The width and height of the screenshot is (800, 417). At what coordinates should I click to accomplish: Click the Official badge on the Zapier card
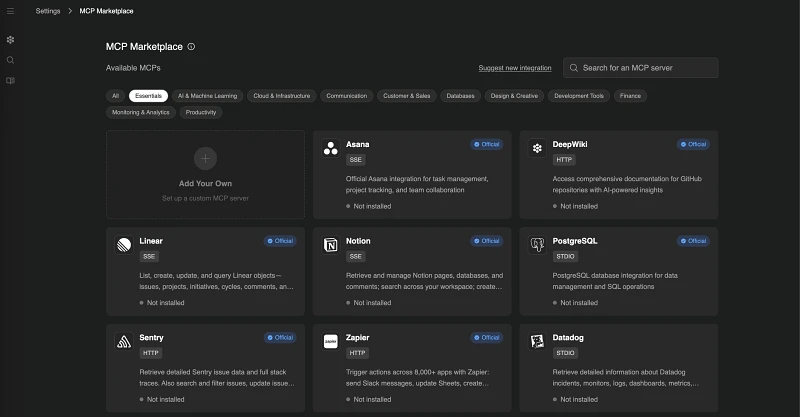pos(487,337)
